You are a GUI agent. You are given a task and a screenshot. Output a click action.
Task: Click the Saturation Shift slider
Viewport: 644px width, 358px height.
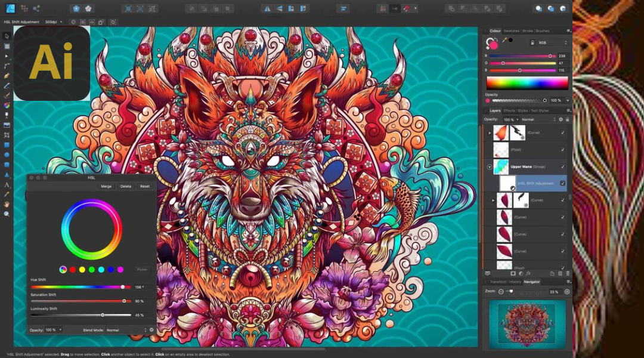pos(81,301)
